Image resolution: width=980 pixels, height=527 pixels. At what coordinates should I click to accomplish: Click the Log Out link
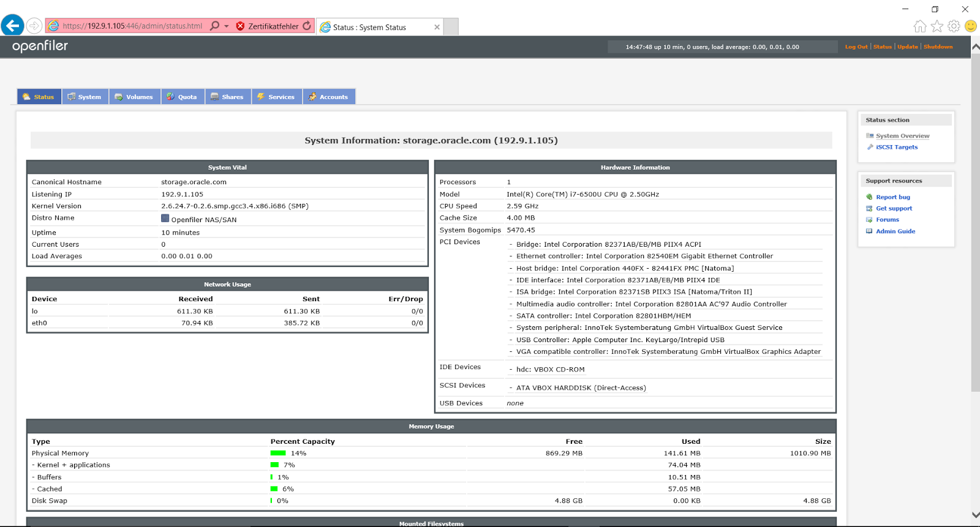856,47
